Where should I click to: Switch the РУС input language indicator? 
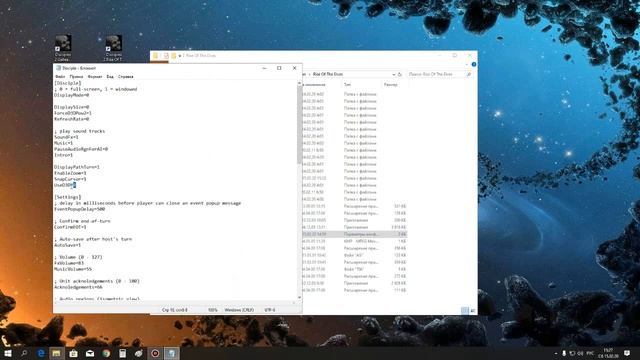pyautogui.click(x=590, y=353)
